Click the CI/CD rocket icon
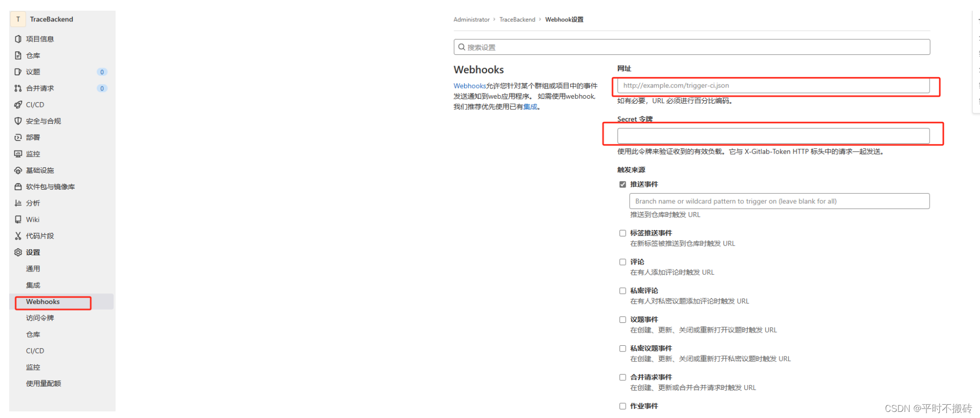Screen dimensions: 980x418 click(x=18, y=105)
